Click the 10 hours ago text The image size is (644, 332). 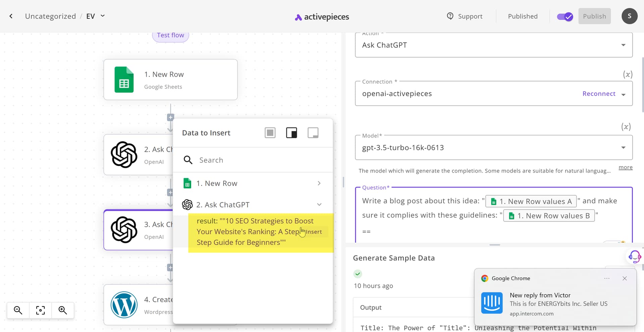[x=373, y=286]
